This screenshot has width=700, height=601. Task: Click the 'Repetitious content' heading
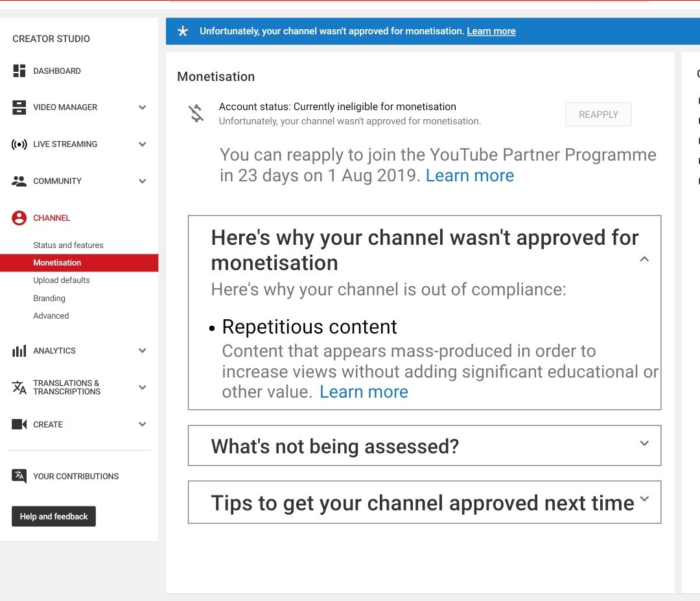tap(309, 327)
